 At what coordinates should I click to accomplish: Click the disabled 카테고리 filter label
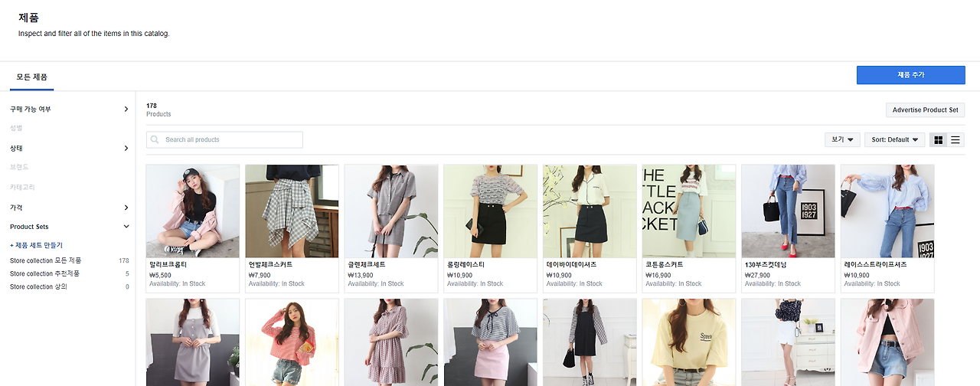pos(22,187)
